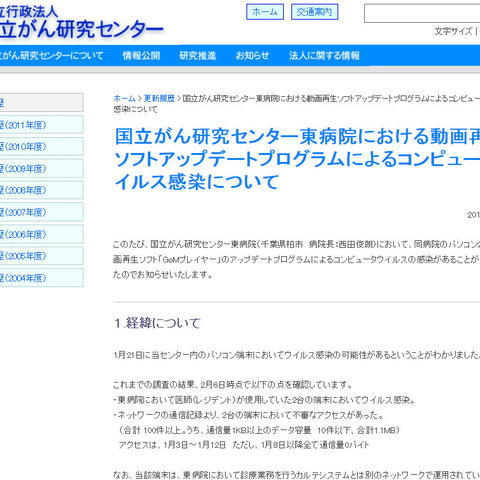The image size is (480, 480).
Task: Click the article title starting 国立がん研究センター東病院
Action: (297, 159)
